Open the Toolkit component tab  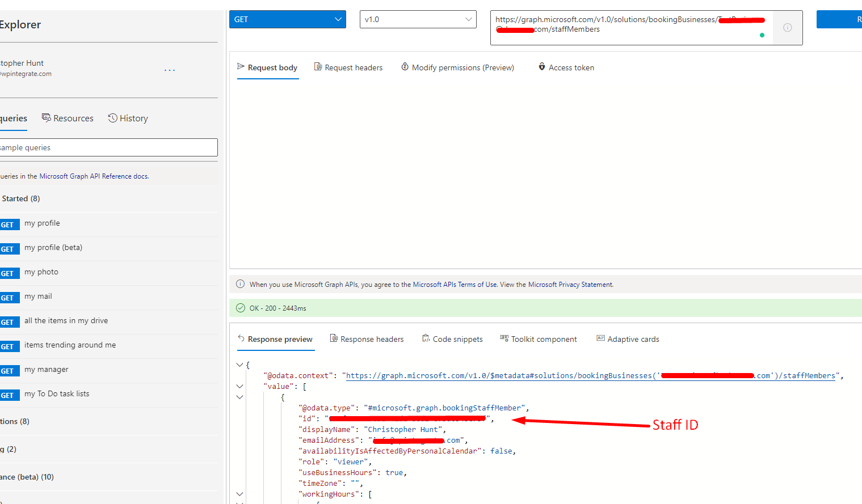[538, 339]
